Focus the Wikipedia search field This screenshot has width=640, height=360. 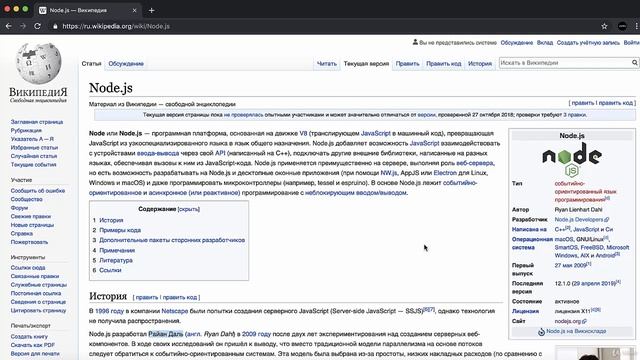pyautogui.click(x=565, y=63)
